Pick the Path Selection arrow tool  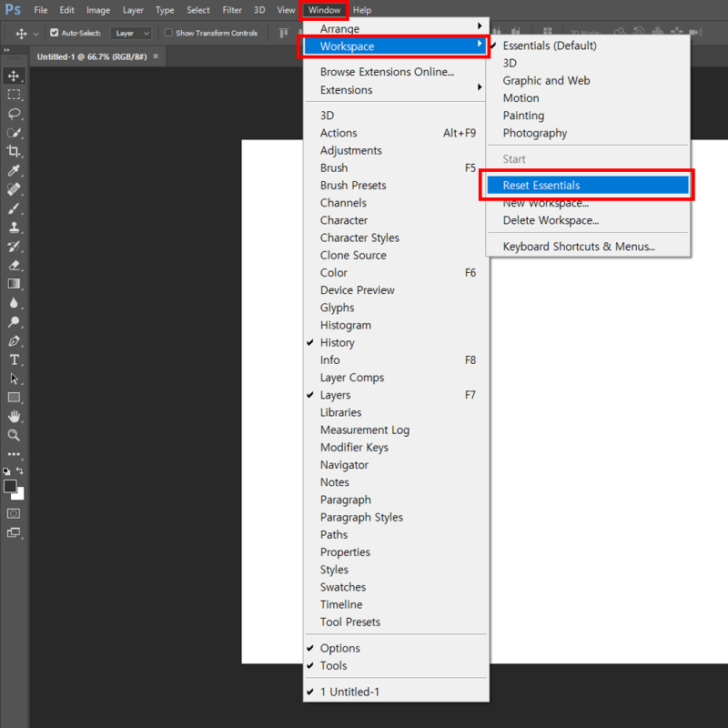pos(14,379)
